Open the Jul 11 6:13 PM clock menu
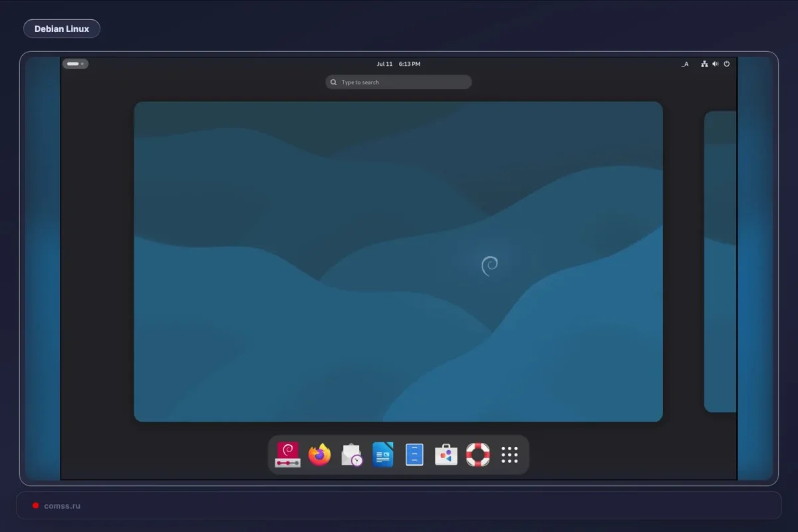The image size is (798, 532). [x=398, y=64]
